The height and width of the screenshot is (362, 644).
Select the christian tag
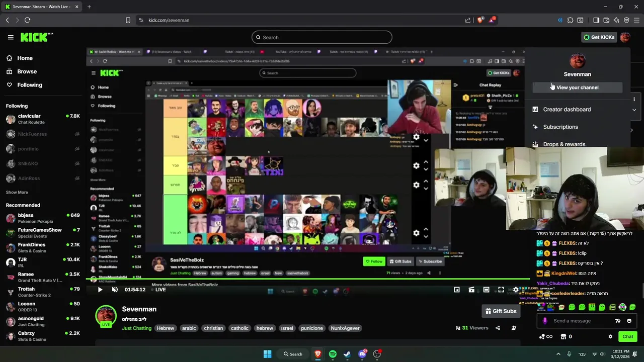[213, 328]
